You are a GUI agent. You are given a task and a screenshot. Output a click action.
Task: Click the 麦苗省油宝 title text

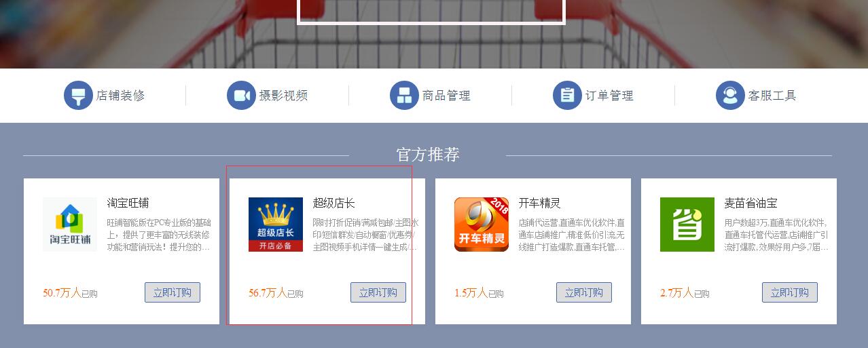coord(751,203)
